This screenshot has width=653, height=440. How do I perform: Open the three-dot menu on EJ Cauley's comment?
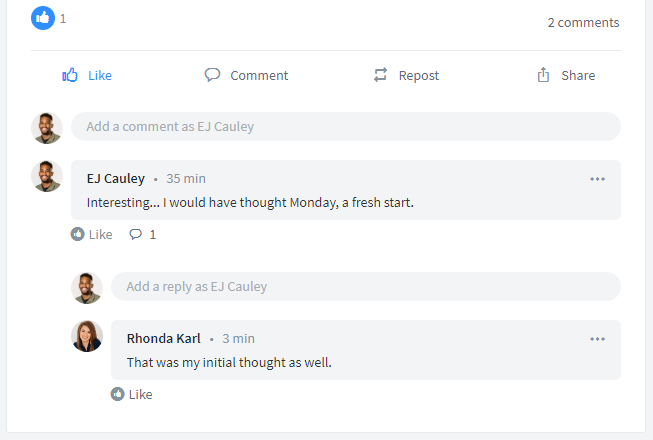pos(598,179)
